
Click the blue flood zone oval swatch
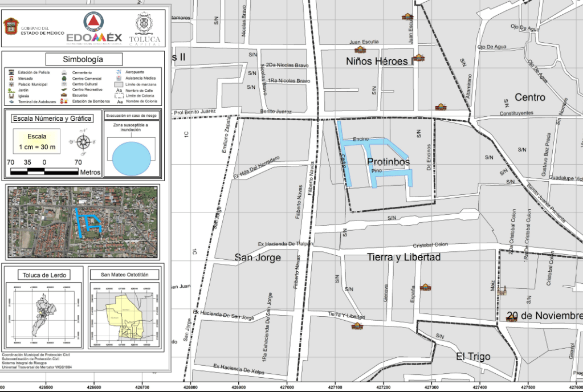pyautogui.click(x=132, y=157)
